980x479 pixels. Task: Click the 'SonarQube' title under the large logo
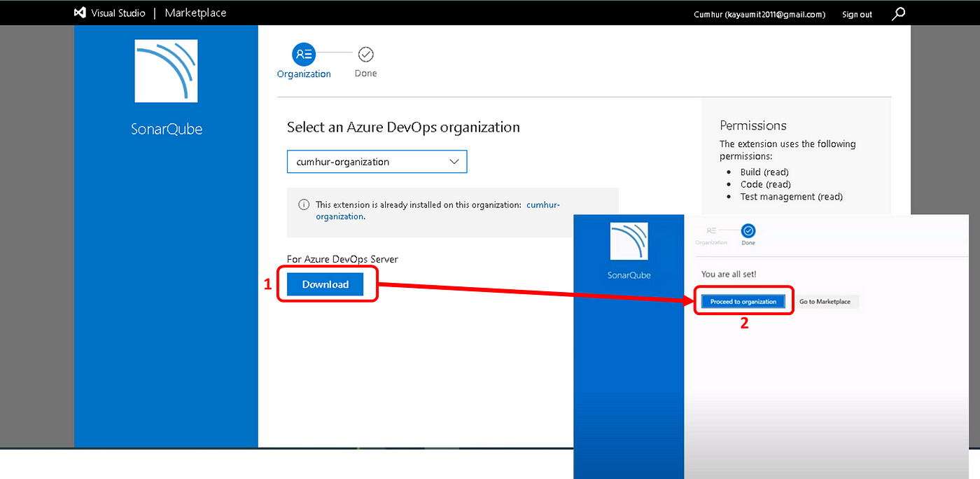pyautogui.click(x=167, y=129)
